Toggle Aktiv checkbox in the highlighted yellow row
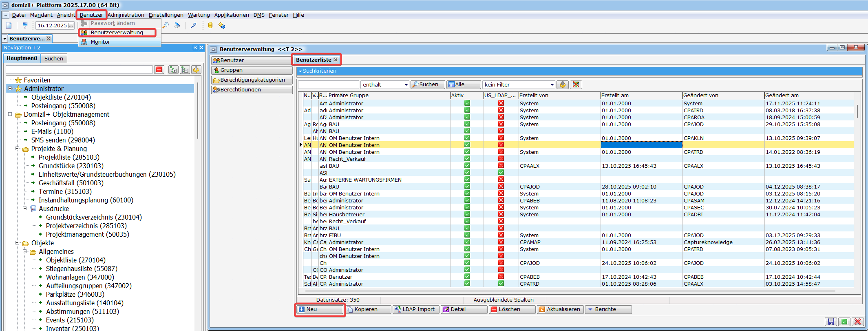868x331 pixels. 467,145
